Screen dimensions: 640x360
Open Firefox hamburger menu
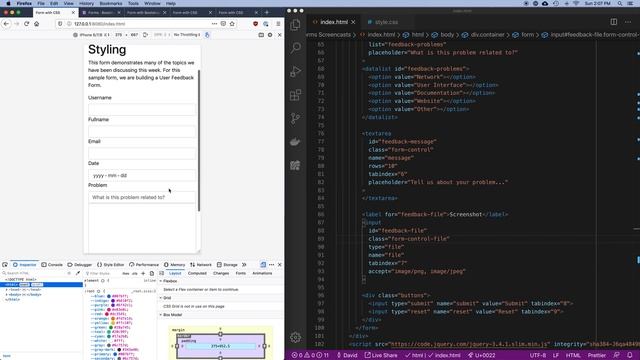[278, 24]
